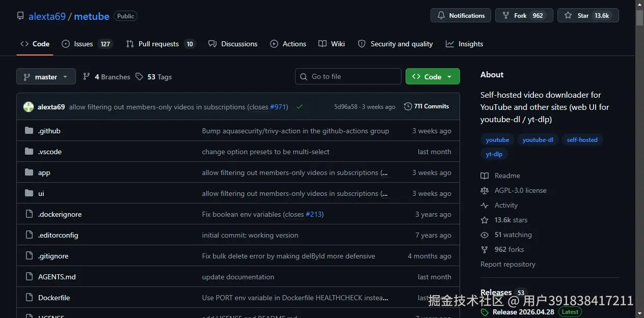Expand the green Code dropdown button
644x318 pixels.
[433, 76]
